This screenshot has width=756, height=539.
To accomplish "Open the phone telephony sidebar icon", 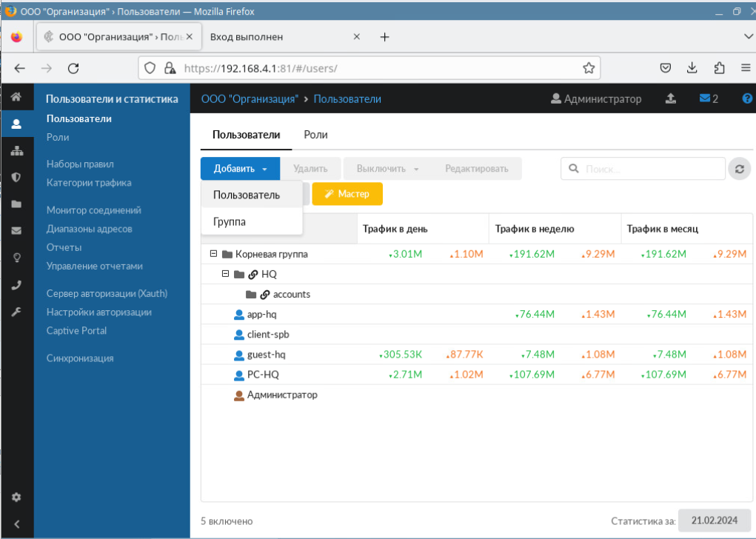I will [x=16, y=284].
